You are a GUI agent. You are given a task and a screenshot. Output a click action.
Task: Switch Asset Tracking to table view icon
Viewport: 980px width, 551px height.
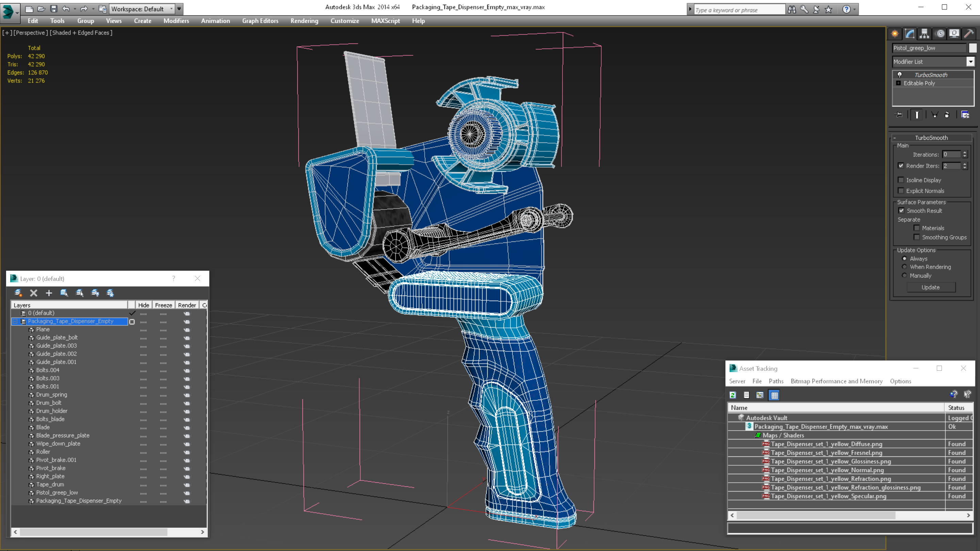pos(774,395)
